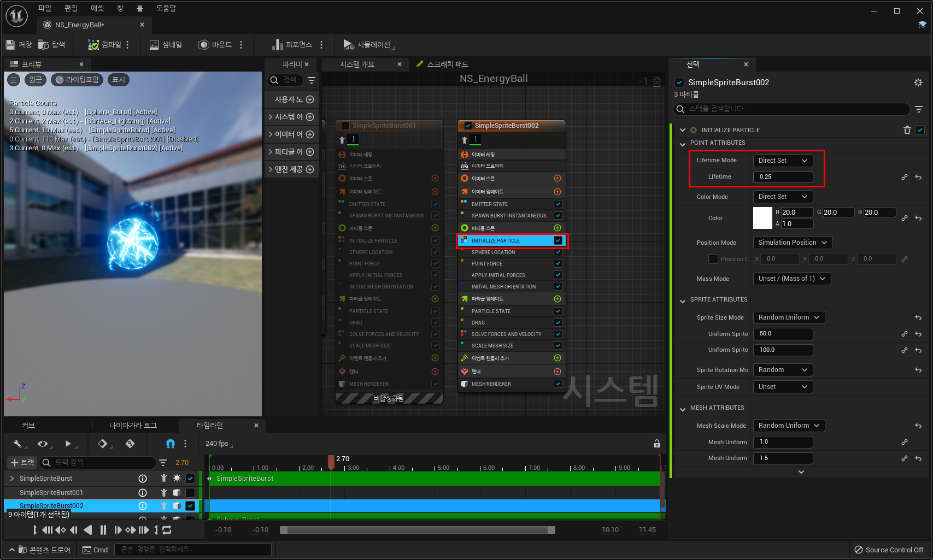Reset Lifetime value with its revert arrow
Image resolution: width=933 pixels, height=560 pixels.
click(918, 177)
